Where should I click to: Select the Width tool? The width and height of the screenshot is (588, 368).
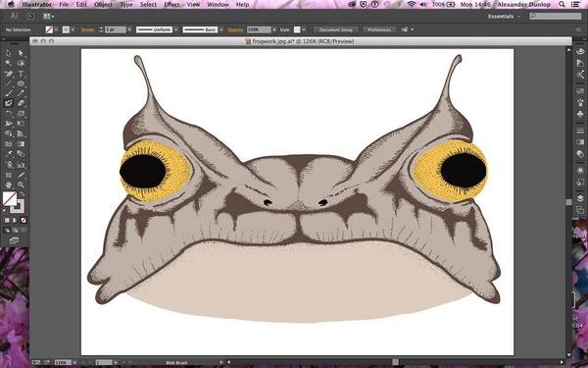pyautogui.click(x=8, y=124)
